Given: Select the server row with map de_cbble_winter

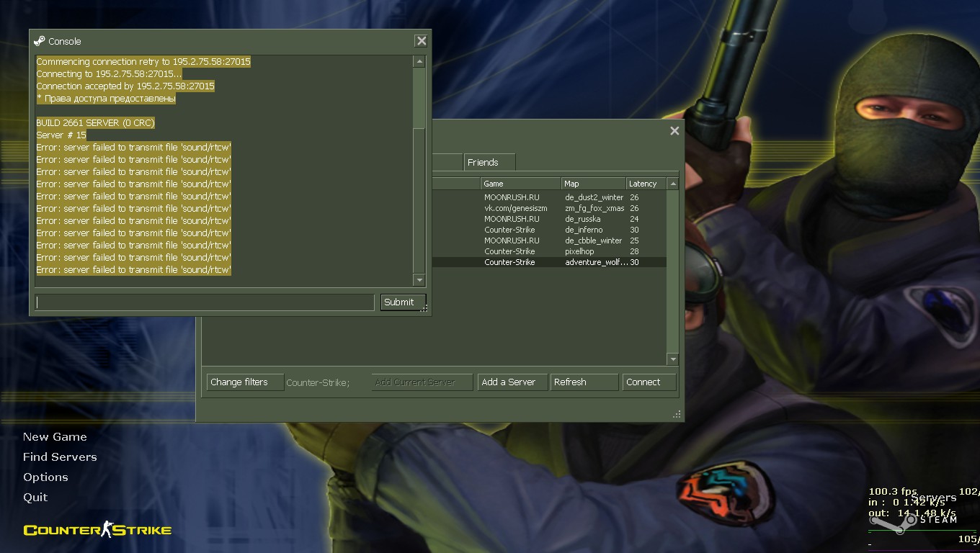Looking at the screenshot, I should [548, 240].
